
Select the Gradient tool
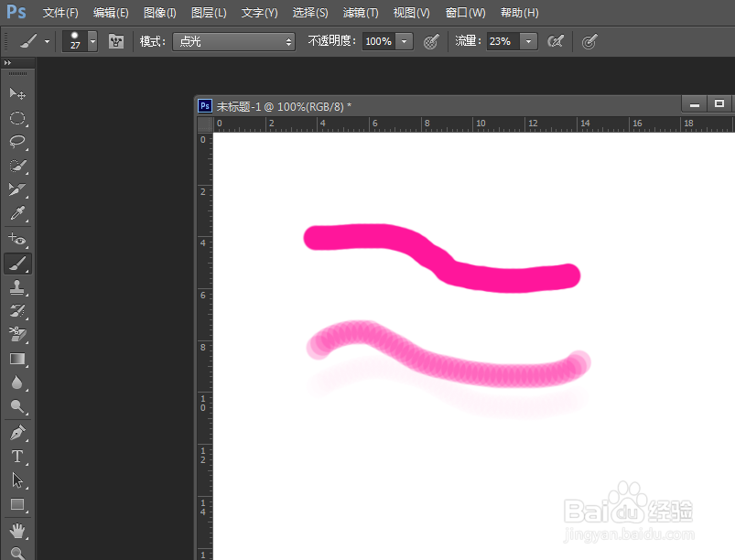click(x=18, y=359)
